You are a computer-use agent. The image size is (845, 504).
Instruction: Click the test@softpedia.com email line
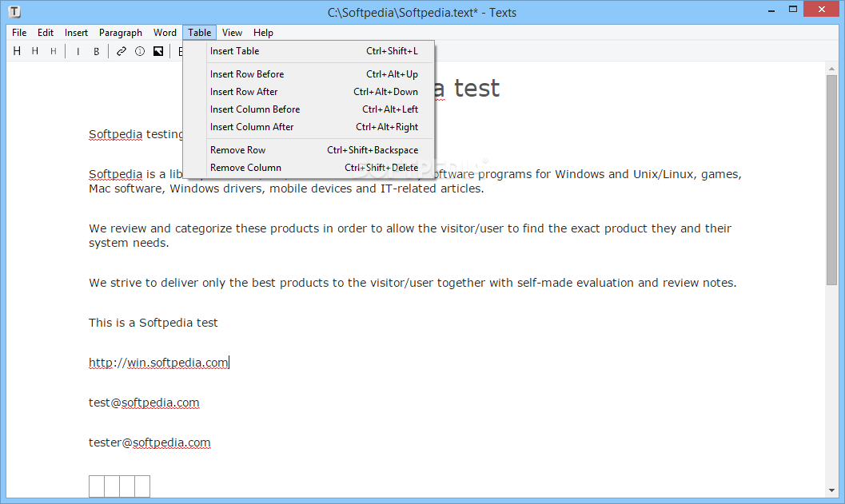click(x=144, y=403)
